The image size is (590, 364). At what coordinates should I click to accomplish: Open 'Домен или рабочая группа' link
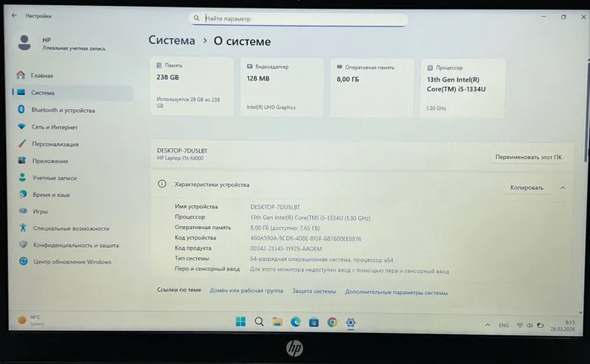pos(246,290)
